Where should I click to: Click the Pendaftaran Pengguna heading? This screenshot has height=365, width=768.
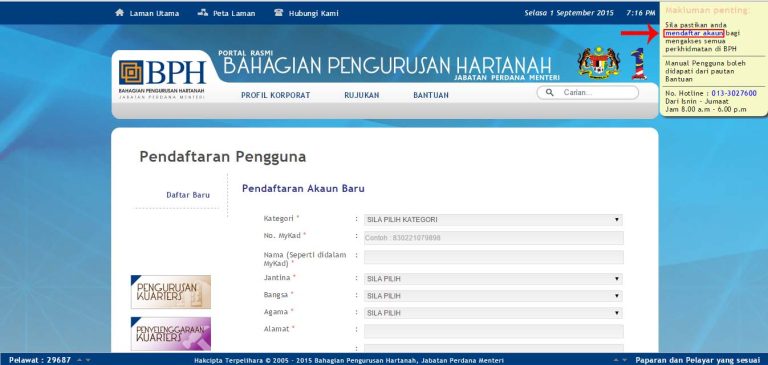click(223, 157)
